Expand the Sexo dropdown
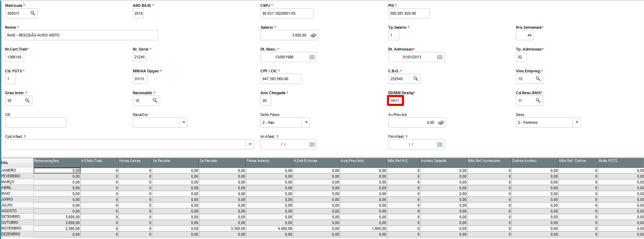 tap(577, 123)
